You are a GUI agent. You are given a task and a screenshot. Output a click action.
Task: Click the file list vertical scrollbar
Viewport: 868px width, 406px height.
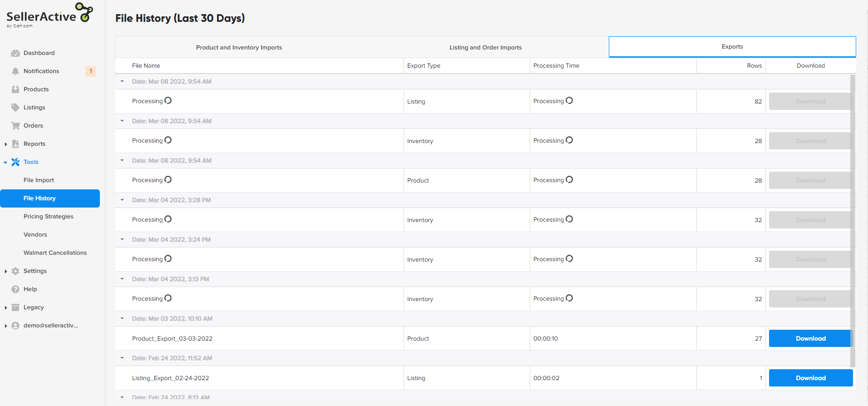[853, 218]
